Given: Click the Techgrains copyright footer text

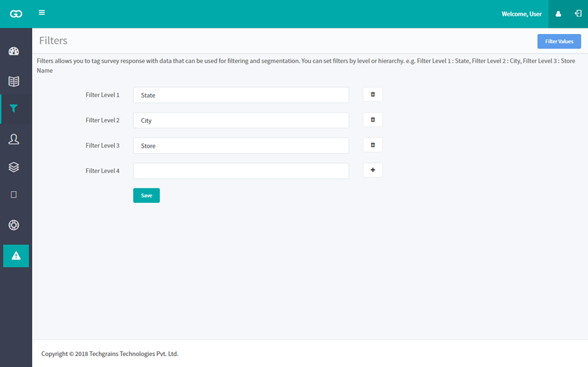Looking at the screenshot, I should pyautogui.click(x=110, y=353).
